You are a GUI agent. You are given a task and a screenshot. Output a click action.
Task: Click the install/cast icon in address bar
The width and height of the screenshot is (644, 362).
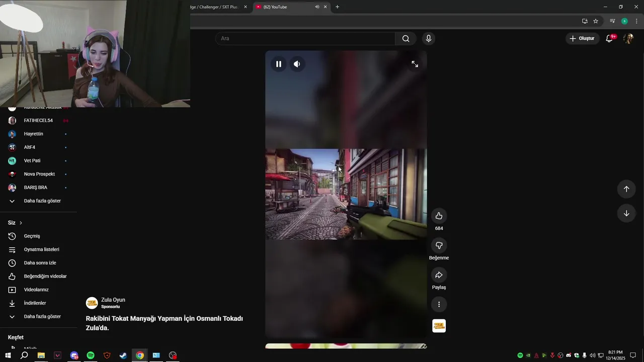pos(585,21)
